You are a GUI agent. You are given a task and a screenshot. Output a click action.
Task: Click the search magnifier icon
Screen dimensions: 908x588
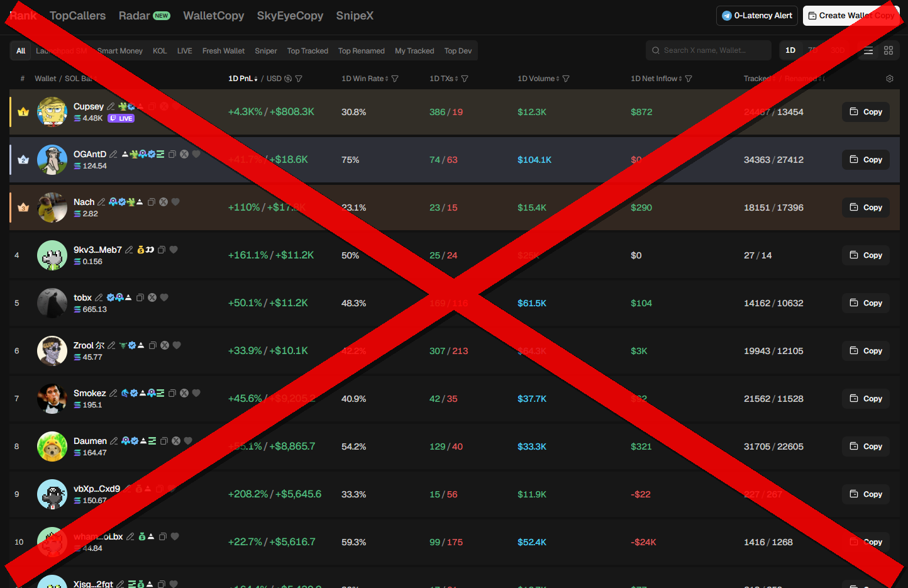[656, 50]
